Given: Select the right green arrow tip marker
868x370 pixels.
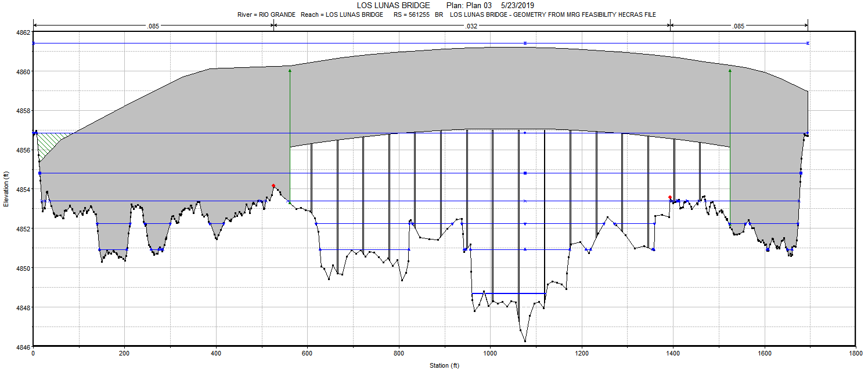Looking at the screenshot, I should click(730, 70).
